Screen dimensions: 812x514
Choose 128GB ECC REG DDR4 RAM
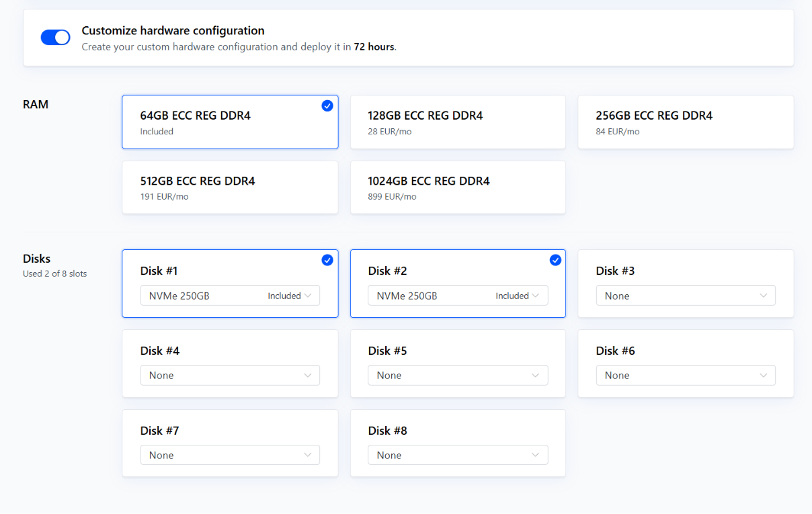tap(458, 122)
